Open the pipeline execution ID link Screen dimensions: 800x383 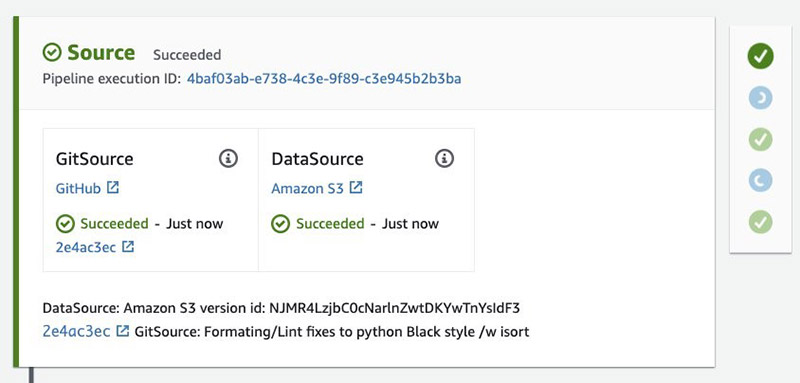click(x=324, y=79)
